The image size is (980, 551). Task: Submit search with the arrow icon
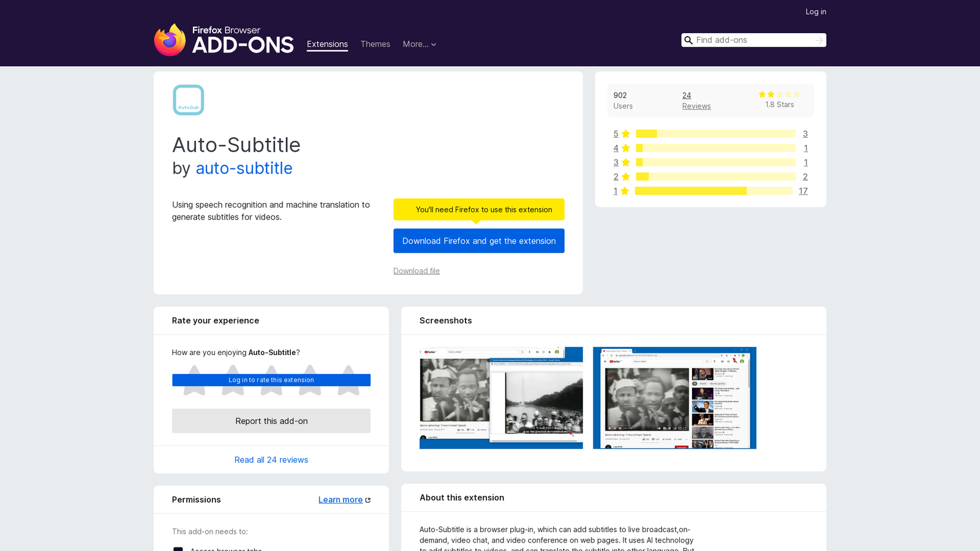click(x=819, y=40)
